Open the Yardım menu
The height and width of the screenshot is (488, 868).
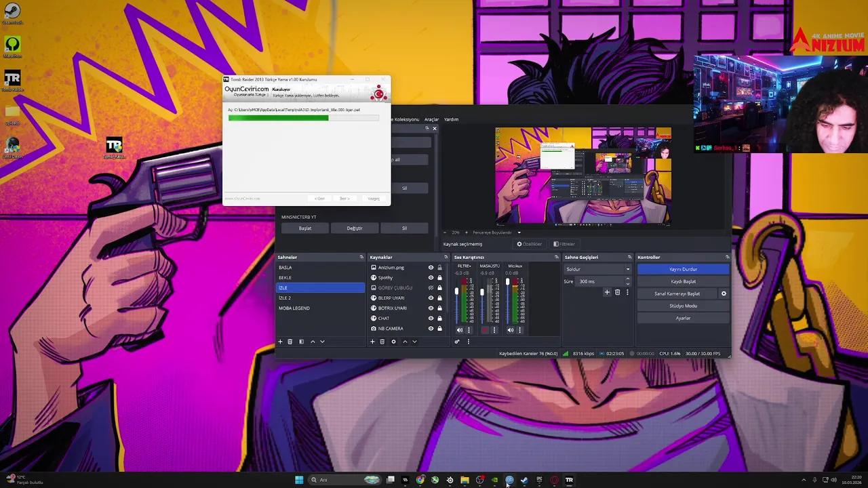coord(451,119)
